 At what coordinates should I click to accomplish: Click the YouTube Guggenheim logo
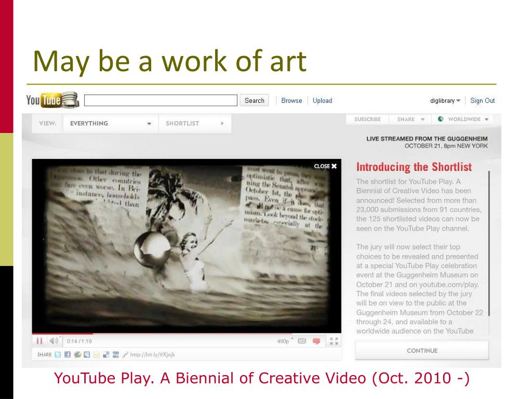[x=53, y=100]
